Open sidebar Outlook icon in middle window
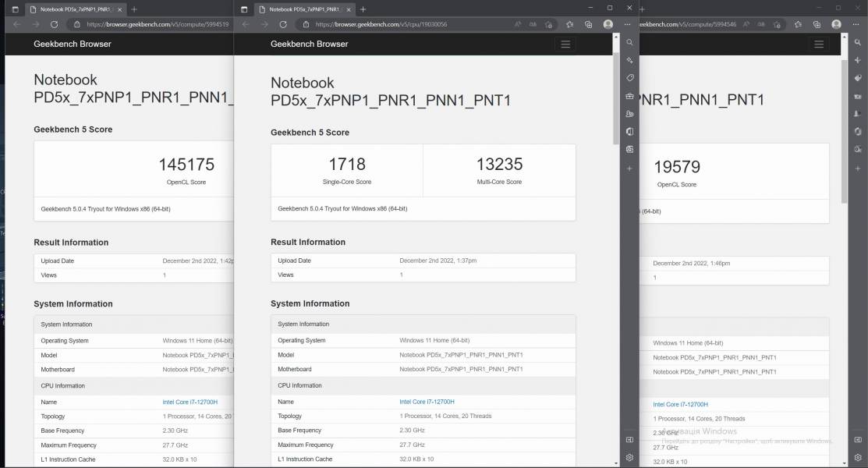The width and height of the screenshot is (868, 468). (x=629, y=149)
